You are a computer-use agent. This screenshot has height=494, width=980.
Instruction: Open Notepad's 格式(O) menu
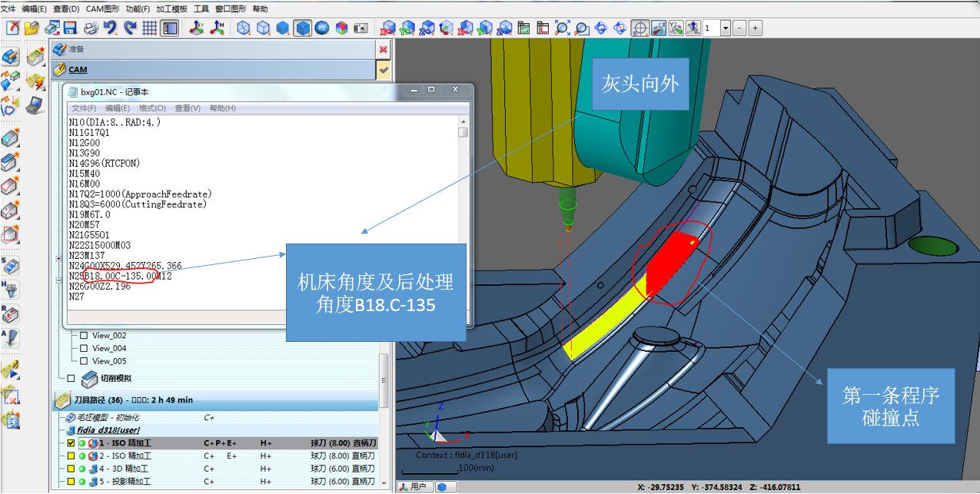152,108
